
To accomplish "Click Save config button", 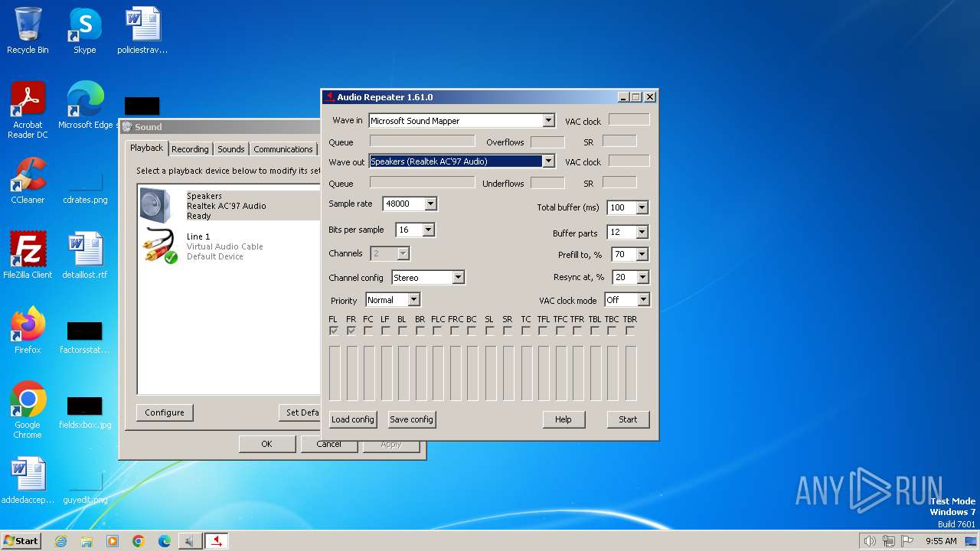I will click(411, 419).
